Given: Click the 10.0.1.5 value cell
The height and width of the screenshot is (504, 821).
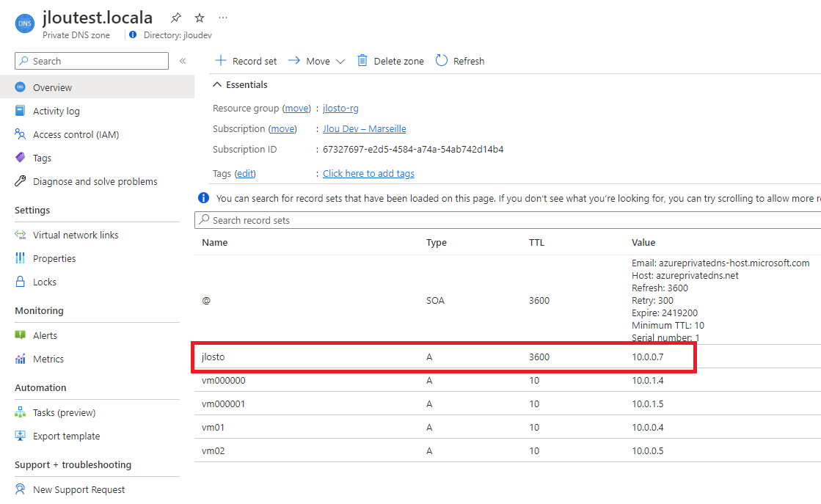Looking at the screenshot, I should pyautogui.click(x=648, y=404).
